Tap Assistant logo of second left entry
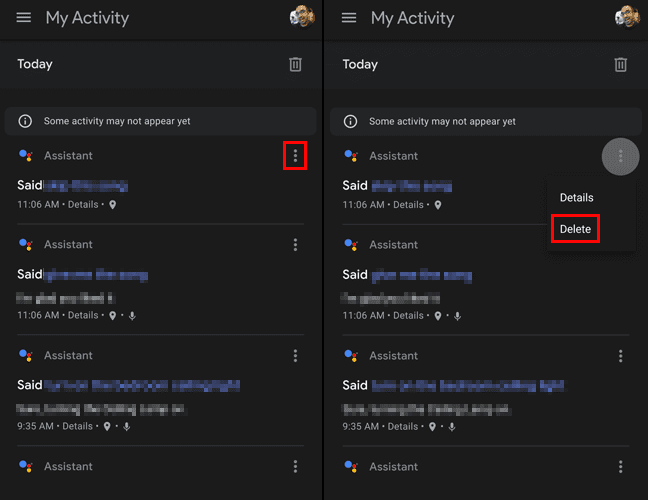The width and height of the screenshot is (648, 500). (x=26, y=244)
